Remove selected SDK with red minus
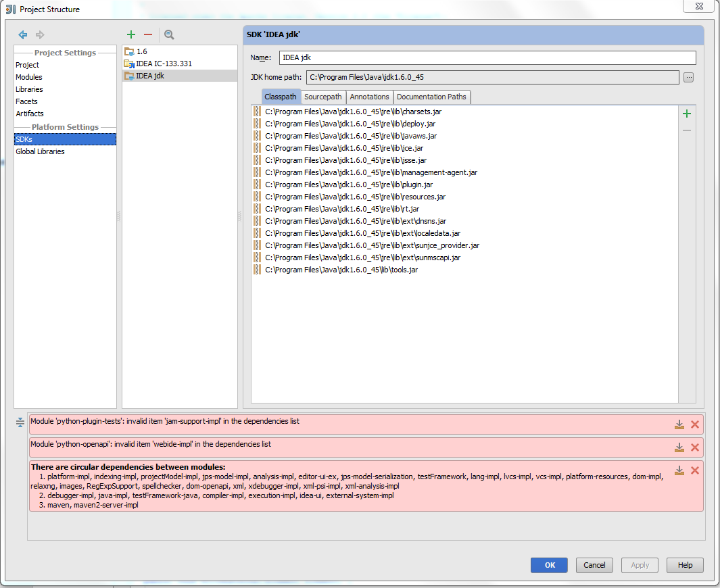The image size is (720, 588). point(148,34)
